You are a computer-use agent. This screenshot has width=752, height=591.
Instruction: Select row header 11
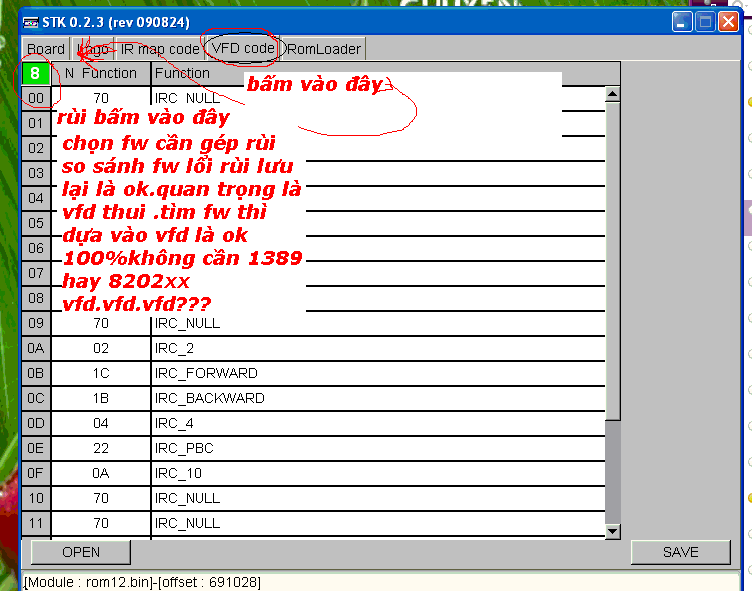coord(36,523)
